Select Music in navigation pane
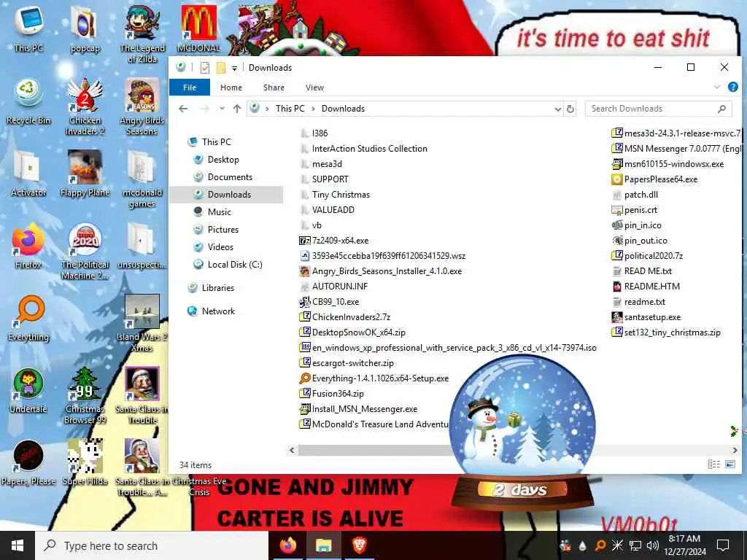 pos(219,212)
